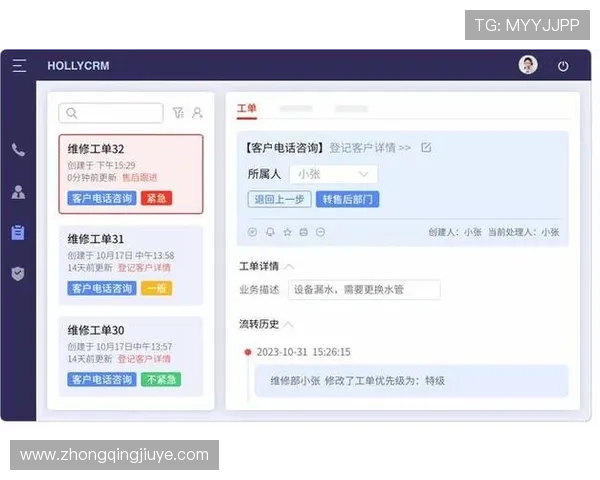Focus the work order search field
Screen dimensions: 600x480
[x=111, y=113]
